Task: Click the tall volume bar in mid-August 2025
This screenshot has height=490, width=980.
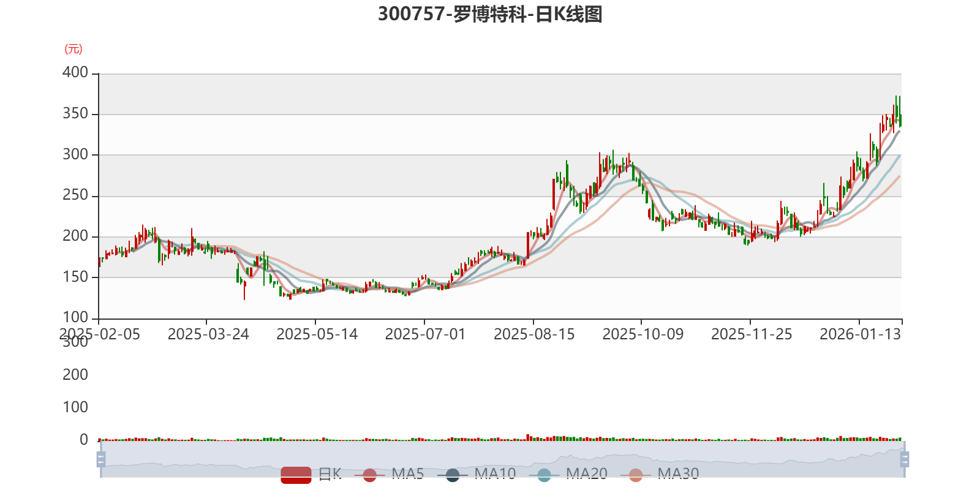Action: click(528, 437)
